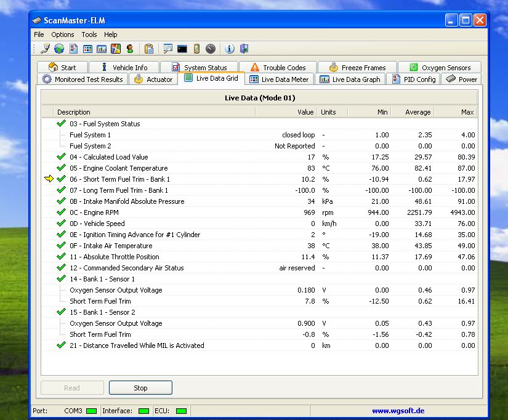Select the Fuel System 1 child row
508x420 pixels.
[259, 135]
